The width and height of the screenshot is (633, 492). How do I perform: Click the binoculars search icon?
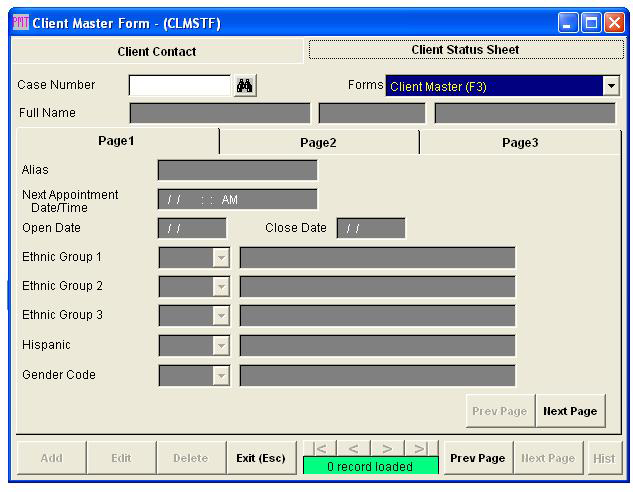point(245,86)
